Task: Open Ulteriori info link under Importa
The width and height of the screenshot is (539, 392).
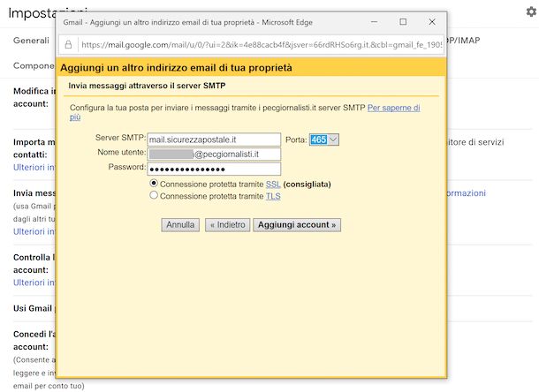Action: click(x=34, y=168)
